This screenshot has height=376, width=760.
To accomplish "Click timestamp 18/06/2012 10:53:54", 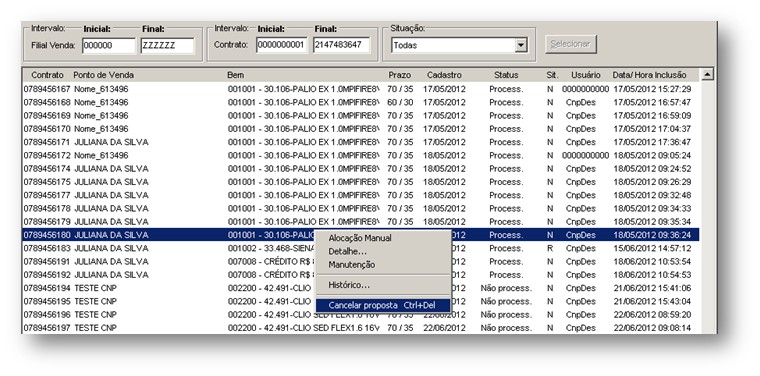I will coord(652,262).
